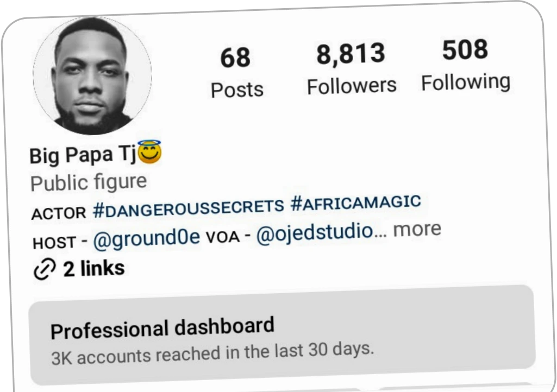Open the Professional dashboard heading
The width and height of the screenshot is (557, 392).
pos(162,328)
